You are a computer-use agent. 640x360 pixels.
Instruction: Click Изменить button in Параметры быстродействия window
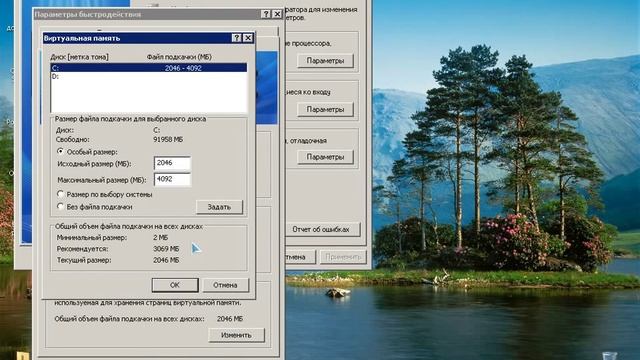tap(236, 335)
